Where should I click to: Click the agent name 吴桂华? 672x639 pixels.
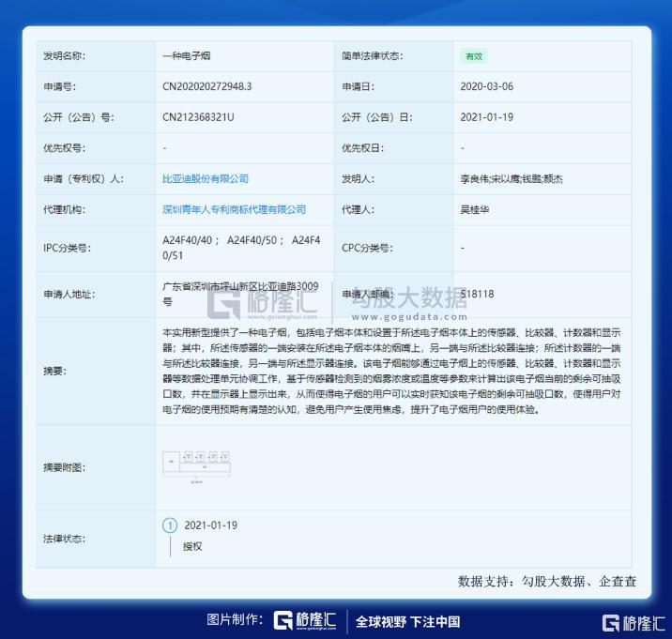click(474, 209)
